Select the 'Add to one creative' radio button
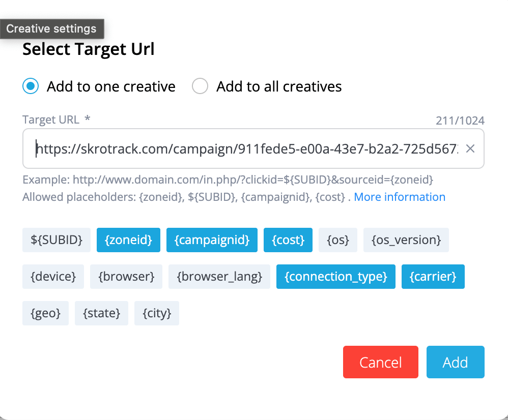The height and width of the screenshot is (420, 508). pyautogui.click(x=31, y=86)
